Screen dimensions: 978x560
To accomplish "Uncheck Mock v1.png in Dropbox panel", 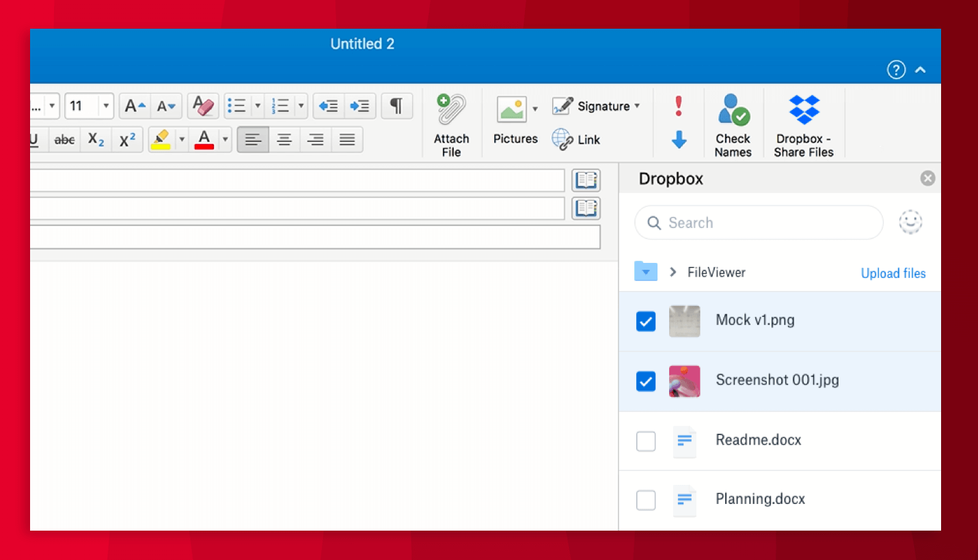I will tap(645, 321).
